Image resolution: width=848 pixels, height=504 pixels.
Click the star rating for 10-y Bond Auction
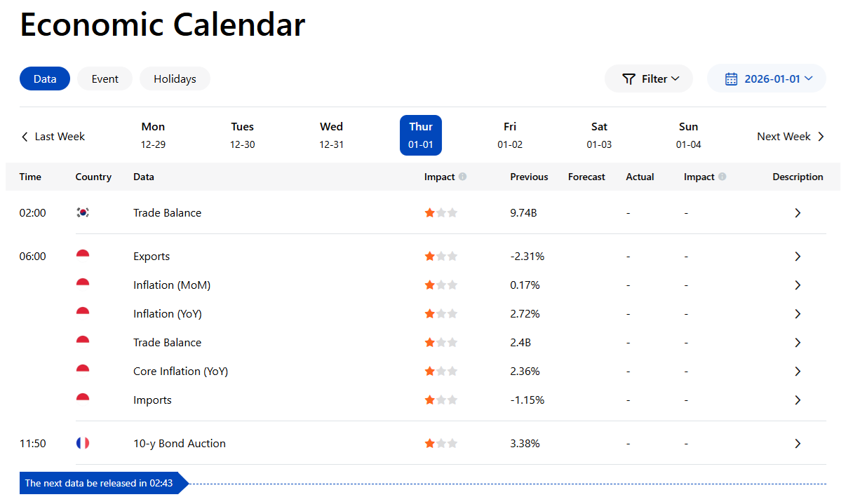click(x=440, y=443)
